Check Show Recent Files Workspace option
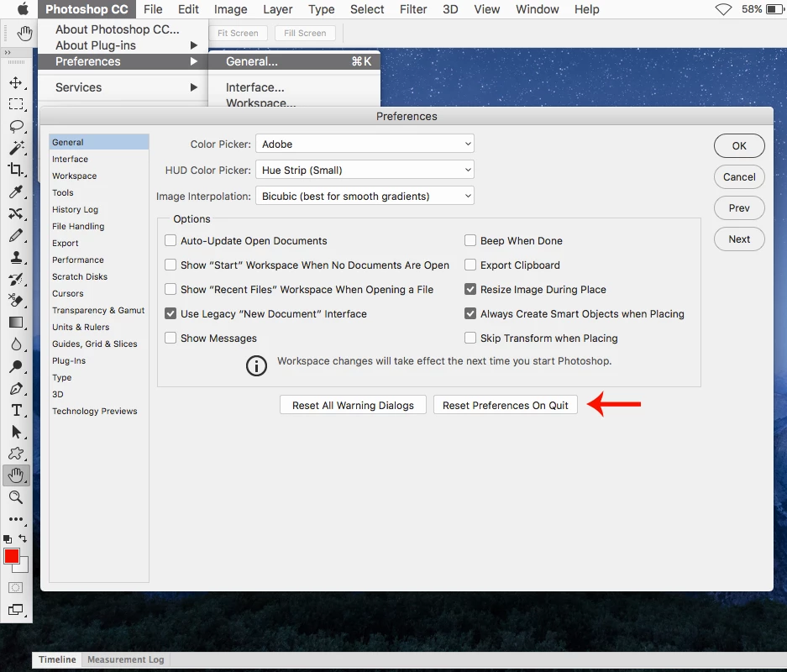 pyautogui.click(x=171, y=289)
